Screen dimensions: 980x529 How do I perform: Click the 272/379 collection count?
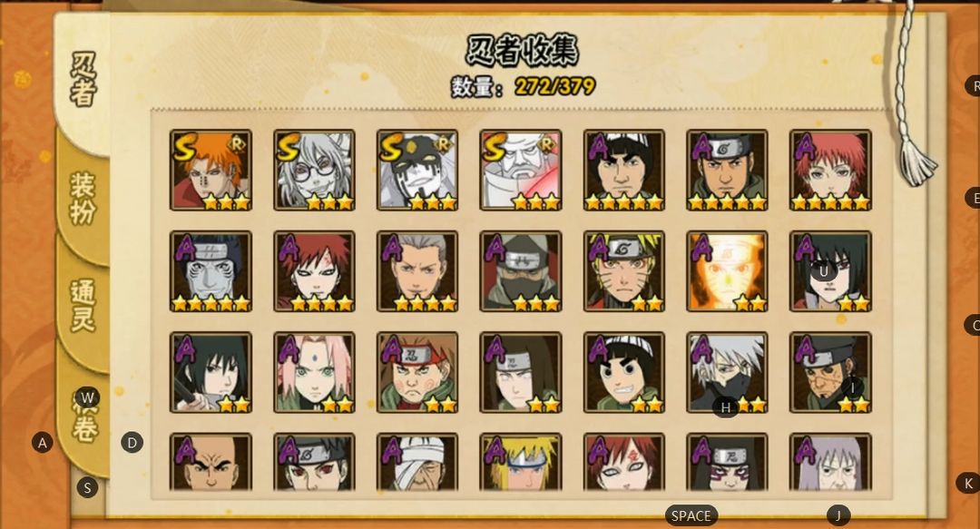[555, 86]
